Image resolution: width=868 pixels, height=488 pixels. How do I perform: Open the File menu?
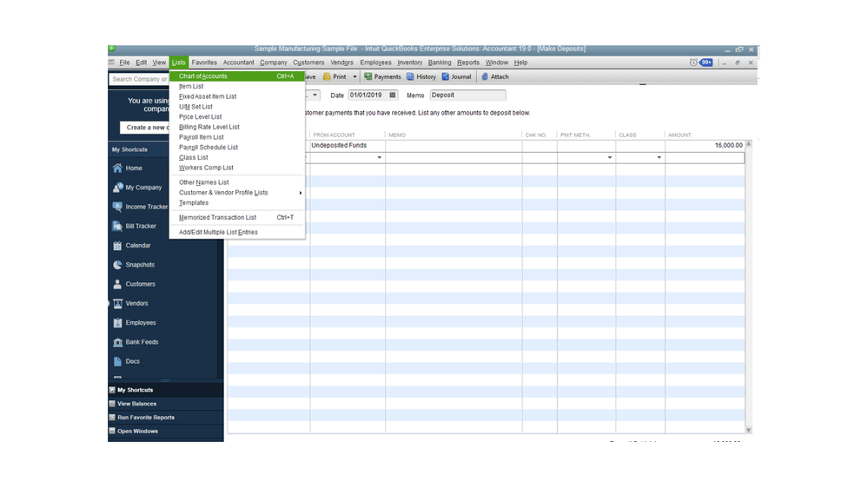click(x=124, y=63)
